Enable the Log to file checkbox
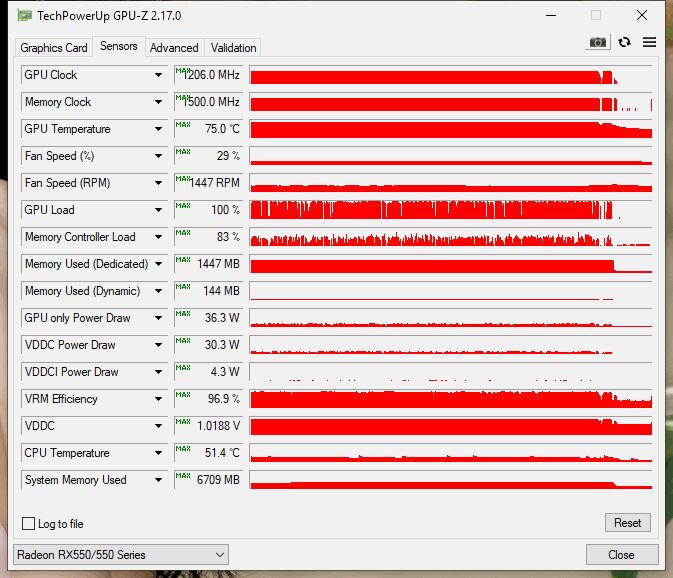Viewport: 673px width, 578px height. pos(28,524)
